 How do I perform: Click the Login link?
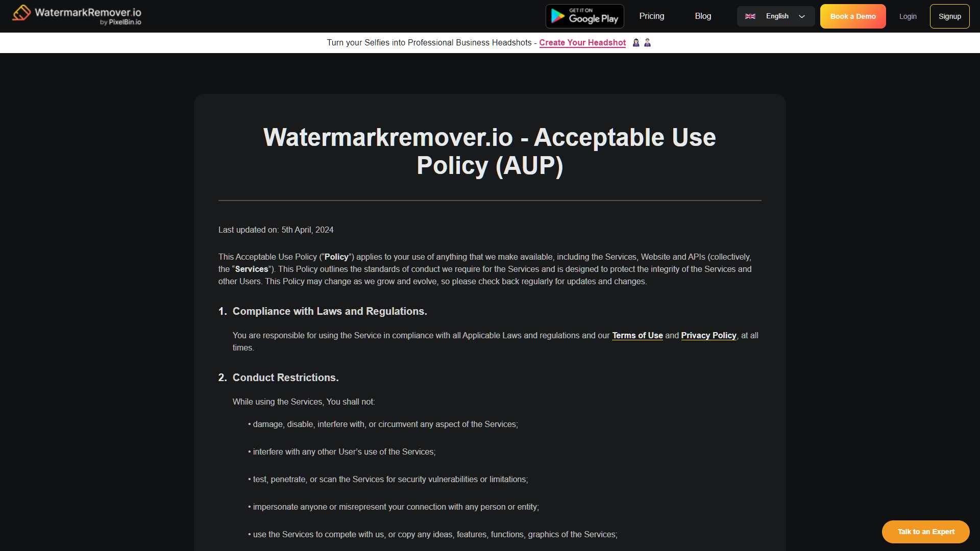pos(908,16)
